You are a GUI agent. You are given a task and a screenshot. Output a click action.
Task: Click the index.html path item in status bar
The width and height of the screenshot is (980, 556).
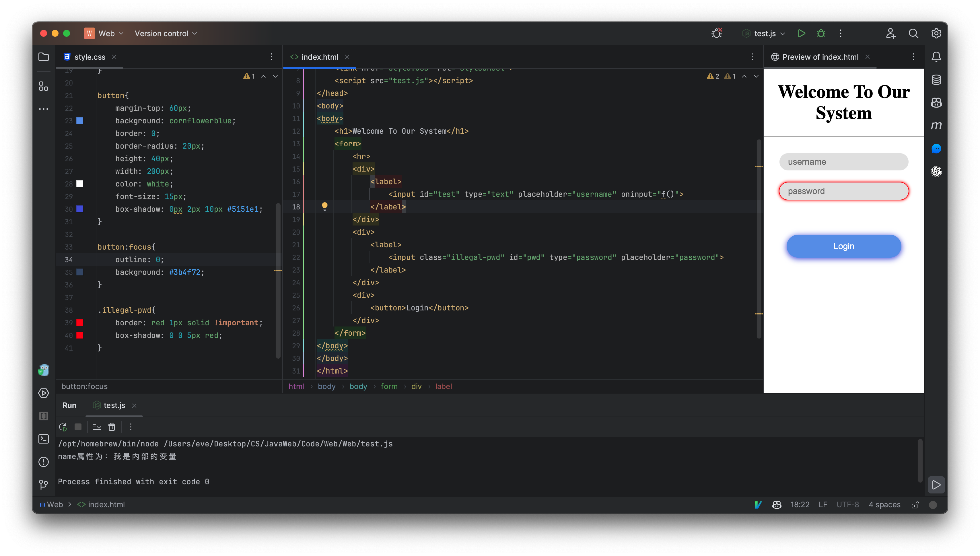101,504
